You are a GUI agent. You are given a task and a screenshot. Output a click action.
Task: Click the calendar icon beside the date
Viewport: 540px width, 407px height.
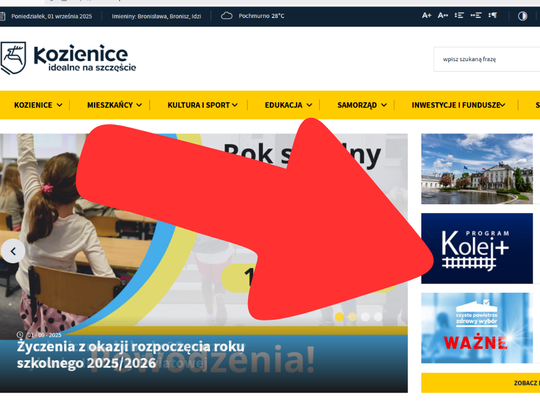pyautogui.click(x=2, y=16)
